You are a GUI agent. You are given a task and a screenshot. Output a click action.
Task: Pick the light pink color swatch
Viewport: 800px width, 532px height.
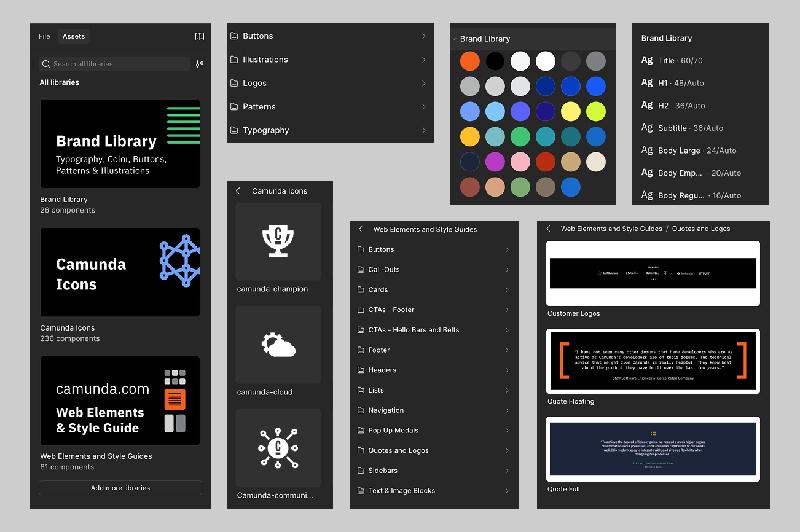pos(520,162)
